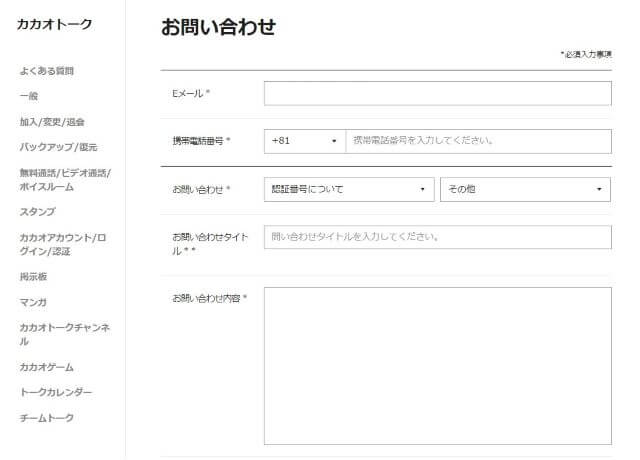Expand the +81 country code dropdown
The width and height of the screenshot is (640, 460).
(x=304, y=141)
